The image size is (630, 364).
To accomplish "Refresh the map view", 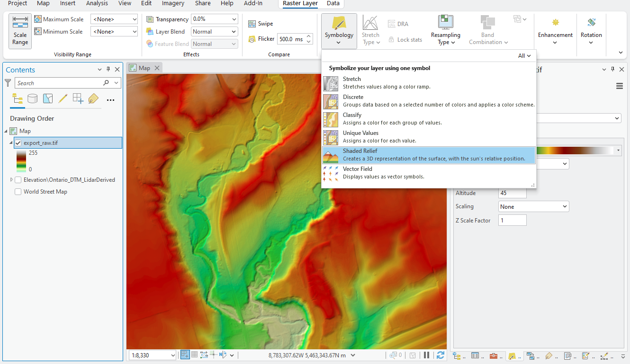I will [x=441, y=355].
